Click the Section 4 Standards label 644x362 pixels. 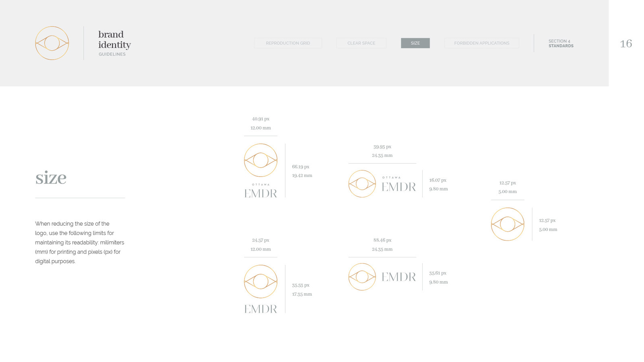tap(561, 43)
